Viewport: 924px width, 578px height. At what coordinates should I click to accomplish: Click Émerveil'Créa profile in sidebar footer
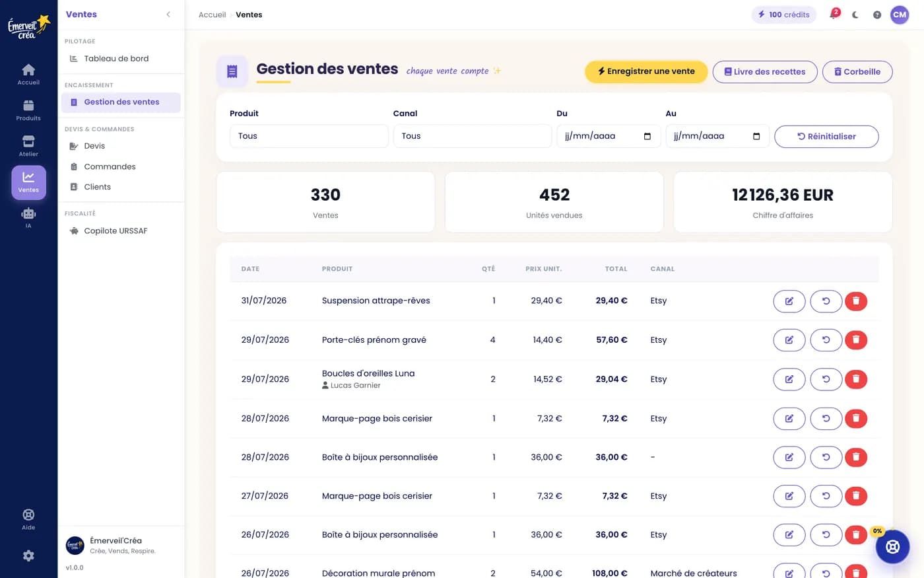click(121, 546)
